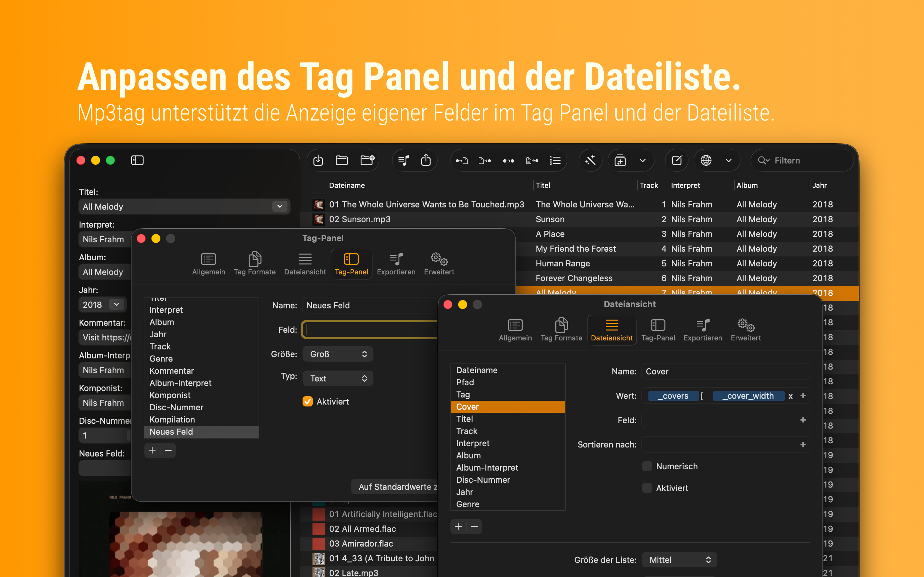Click the share export toolbar icon
The image size is (924, 577).
(x=426, y=160)
